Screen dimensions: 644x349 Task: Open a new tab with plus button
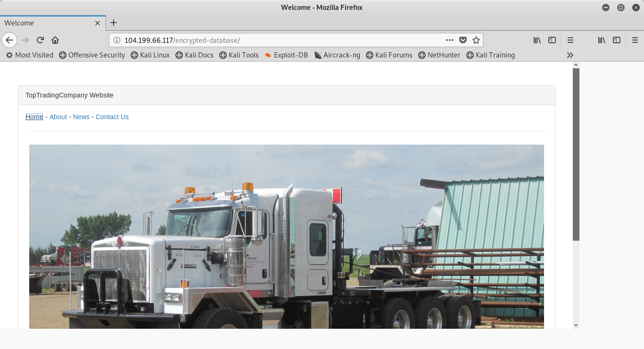point(114,23)
